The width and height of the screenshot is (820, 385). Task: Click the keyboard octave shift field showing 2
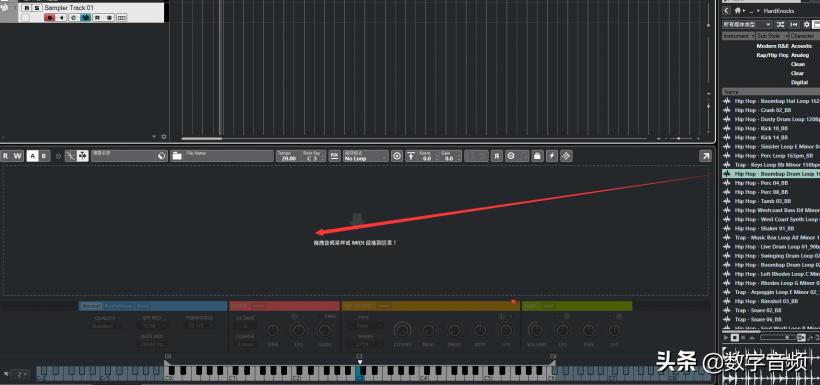coord(20,374)
